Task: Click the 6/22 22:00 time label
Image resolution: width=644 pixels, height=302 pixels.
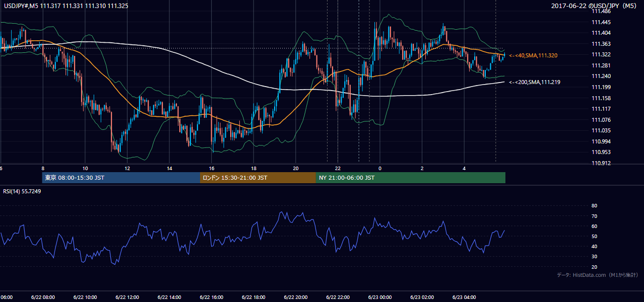Action: 338,297
